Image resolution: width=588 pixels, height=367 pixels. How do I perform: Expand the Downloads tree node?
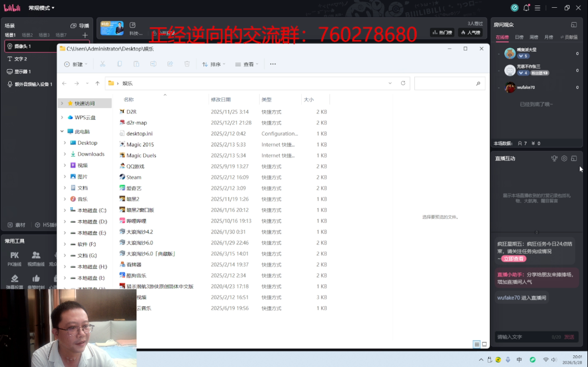[65, 154]
